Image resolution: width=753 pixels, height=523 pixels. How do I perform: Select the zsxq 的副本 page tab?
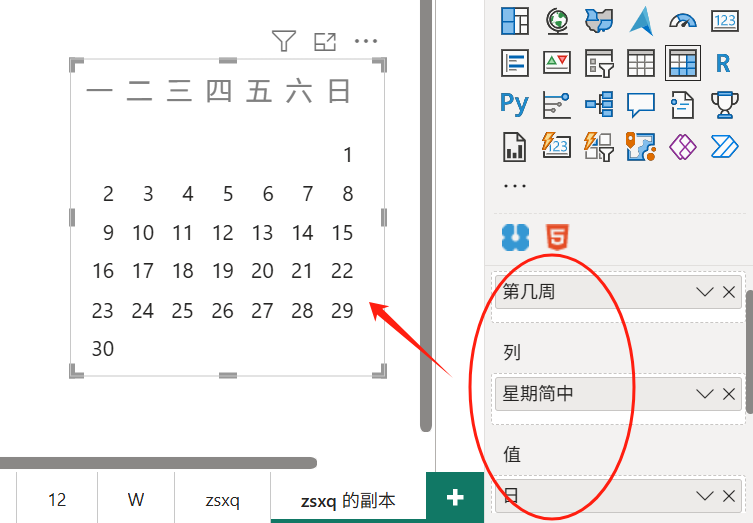[x=348, y=499]
